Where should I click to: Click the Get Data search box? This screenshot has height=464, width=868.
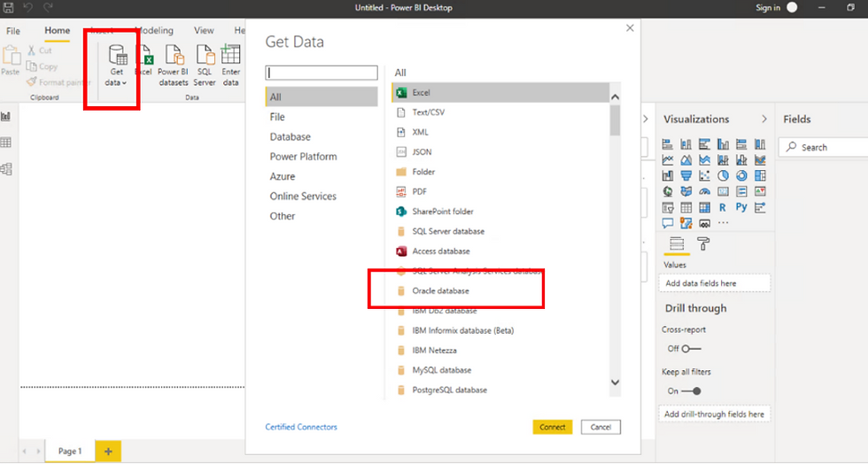322,73
